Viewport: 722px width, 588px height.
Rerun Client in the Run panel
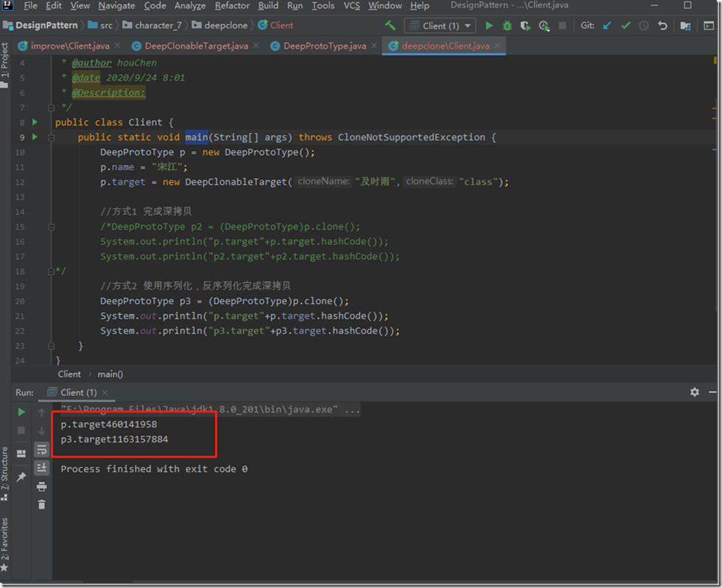pyautogui.click(x=21, y=412)
